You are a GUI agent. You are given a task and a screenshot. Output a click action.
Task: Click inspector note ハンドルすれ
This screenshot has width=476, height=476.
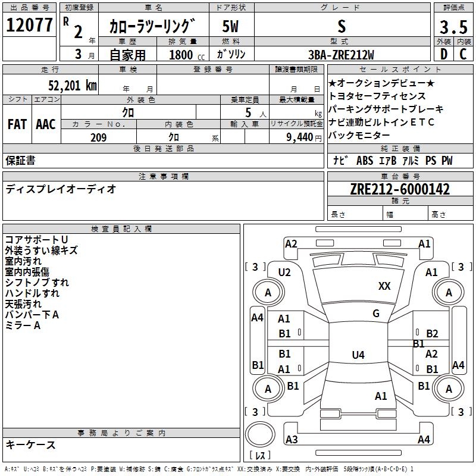(x=33, y=293)
